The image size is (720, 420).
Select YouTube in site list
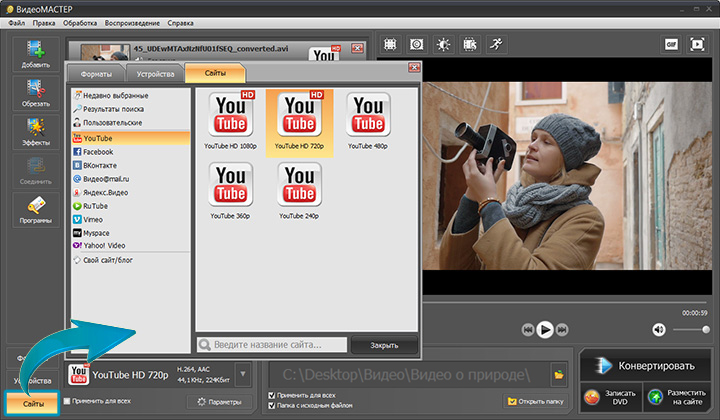click(x=131, y=138)
